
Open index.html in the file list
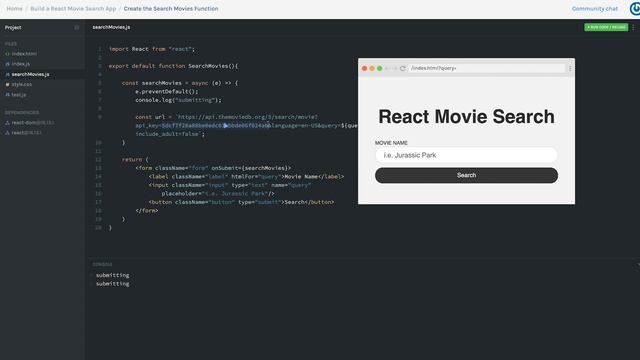[x=24, y=54]
